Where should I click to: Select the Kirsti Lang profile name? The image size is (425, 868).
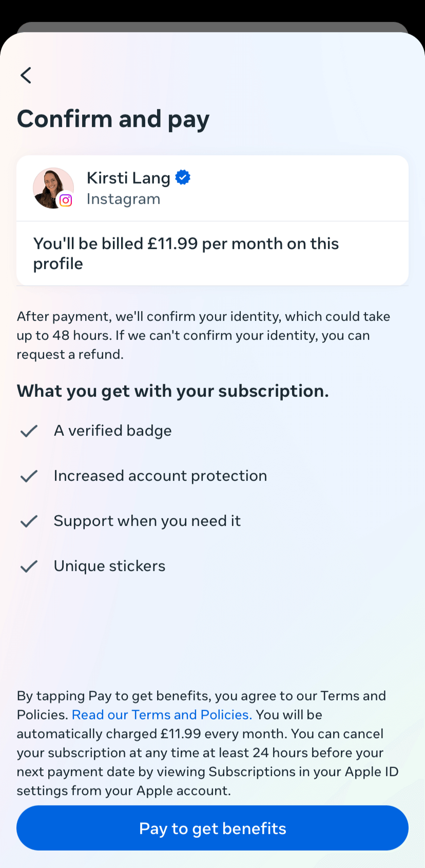pos(128,178)
